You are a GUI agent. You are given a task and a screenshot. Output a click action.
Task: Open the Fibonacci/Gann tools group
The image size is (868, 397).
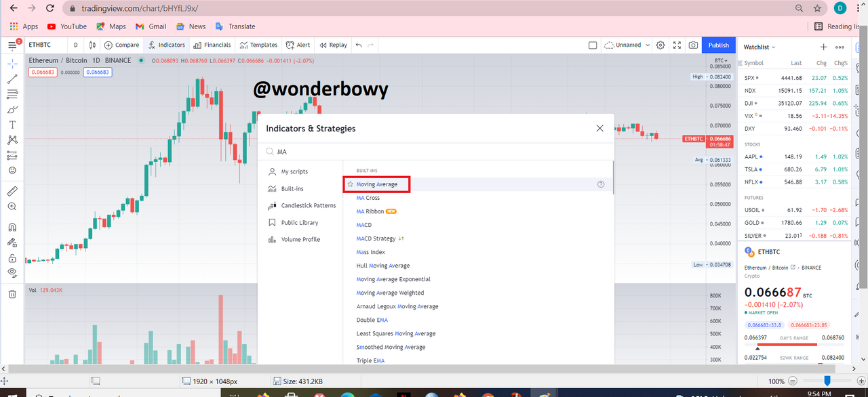[12, 94]
